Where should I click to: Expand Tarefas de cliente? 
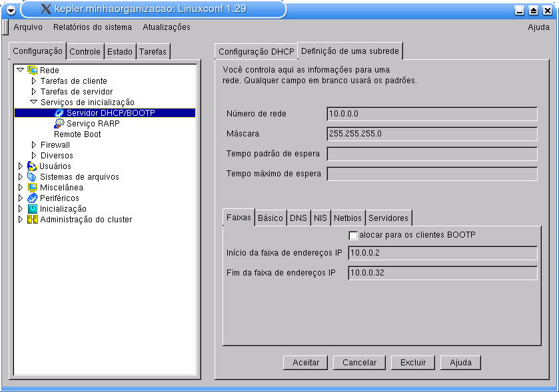click(x=34, y=81)
